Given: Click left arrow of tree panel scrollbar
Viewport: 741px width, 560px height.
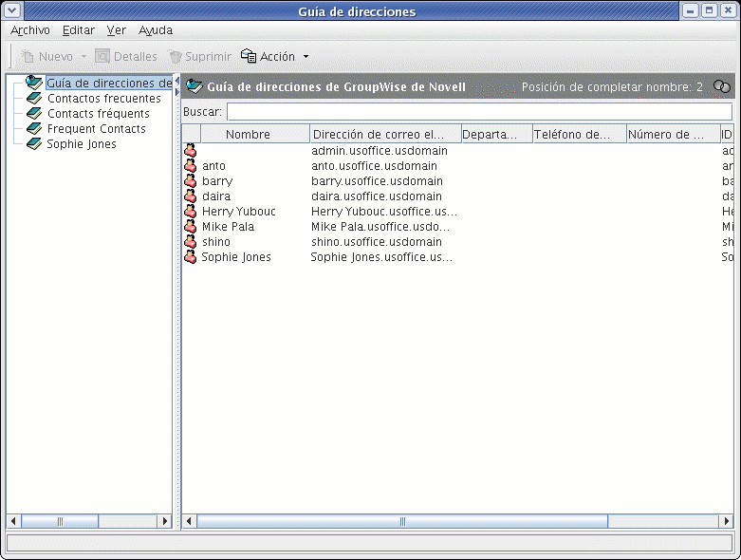Looking at the screenshot, I should click(x=13, y=521).
